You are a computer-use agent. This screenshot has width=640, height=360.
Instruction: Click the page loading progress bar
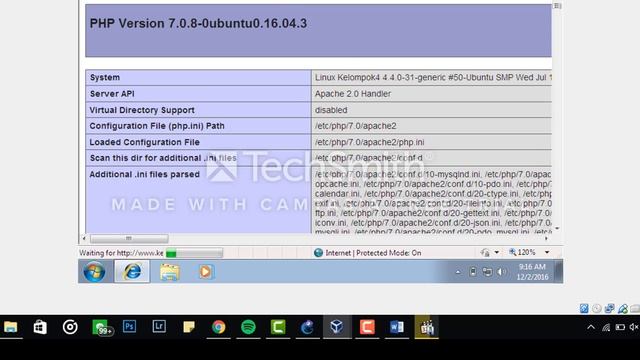point(194,253)
